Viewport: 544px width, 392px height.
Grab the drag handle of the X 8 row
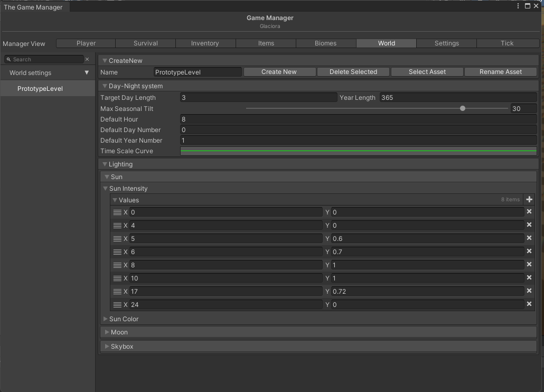pos(117,265)
